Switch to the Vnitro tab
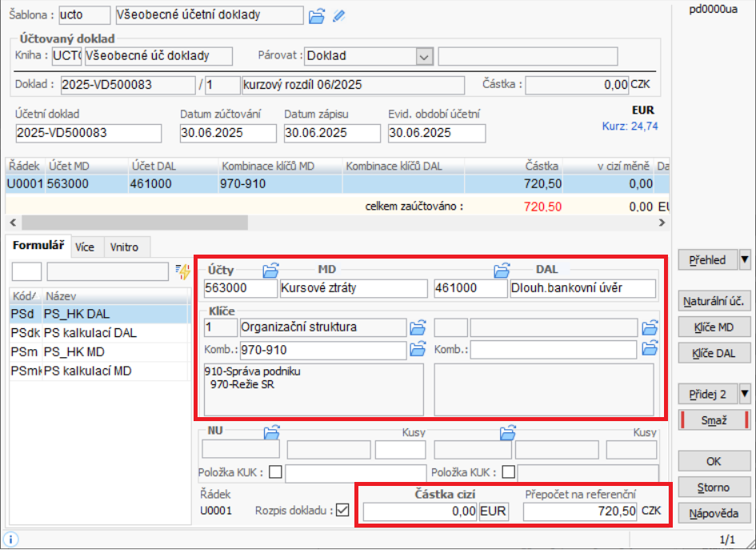 [123, 247]
